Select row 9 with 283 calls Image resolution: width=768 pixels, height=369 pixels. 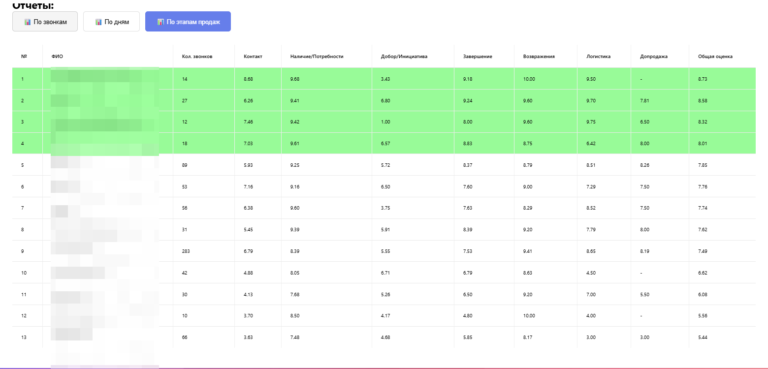coord(384,251)
